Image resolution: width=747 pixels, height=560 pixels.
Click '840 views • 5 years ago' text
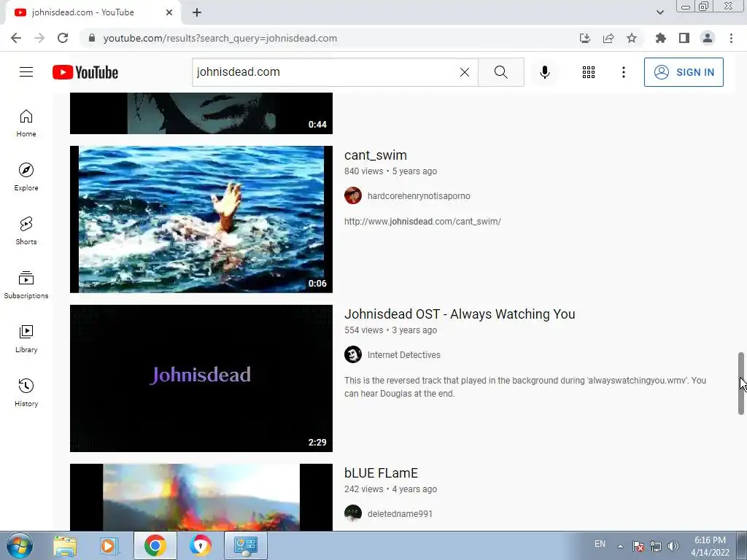391,171
